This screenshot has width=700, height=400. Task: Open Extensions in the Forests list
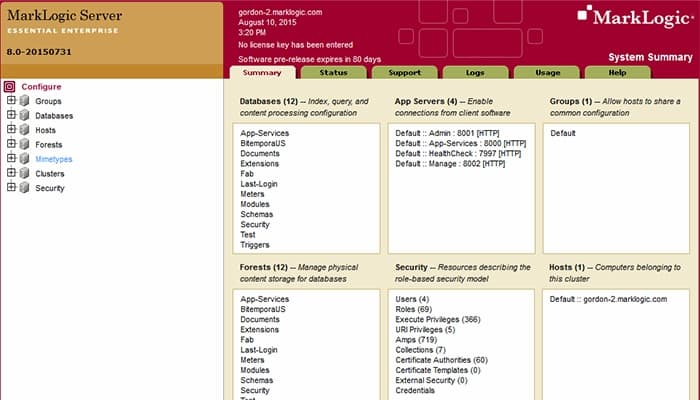[x=259, y=330]
